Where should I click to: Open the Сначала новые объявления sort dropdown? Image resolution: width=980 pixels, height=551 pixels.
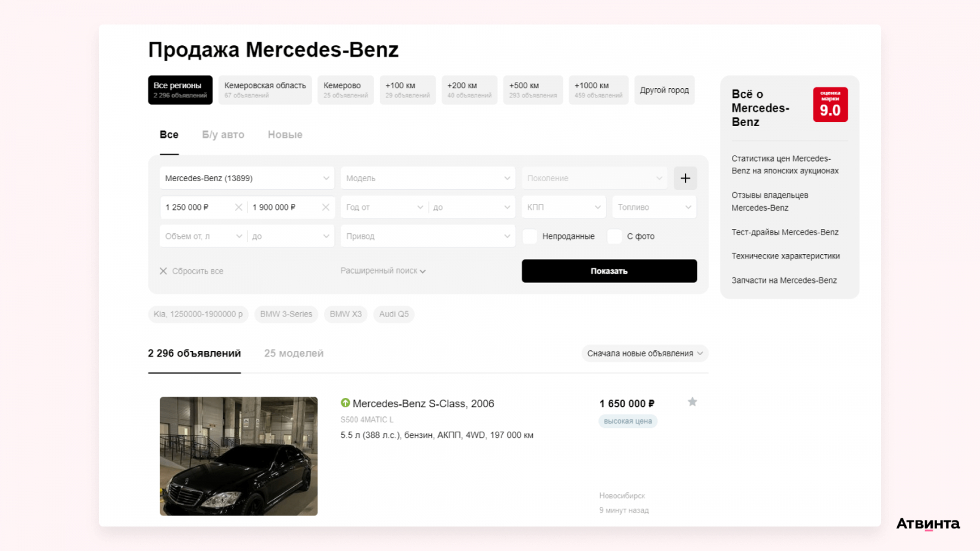[644, 353]
